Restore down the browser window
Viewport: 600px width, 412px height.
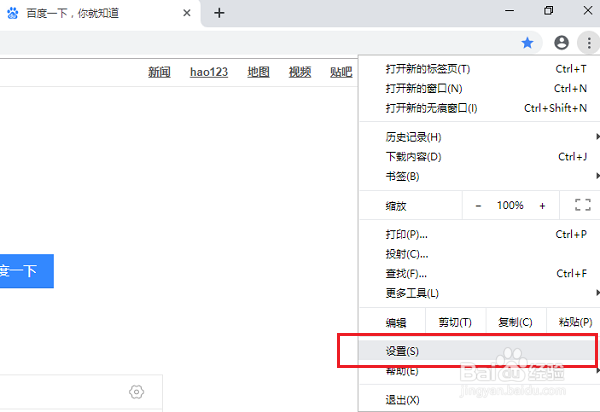pyautogui.click(x=549, y=11)
